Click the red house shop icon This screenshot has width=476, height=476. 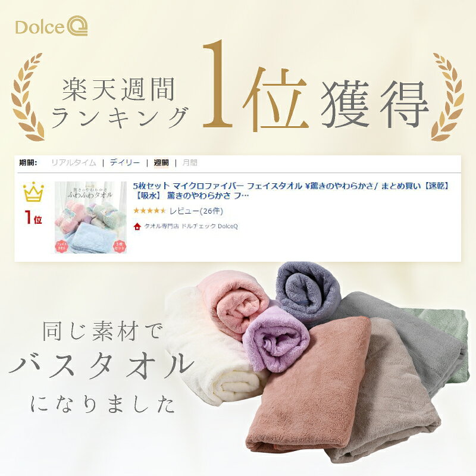pyautogui.click(x=137, y=227)
